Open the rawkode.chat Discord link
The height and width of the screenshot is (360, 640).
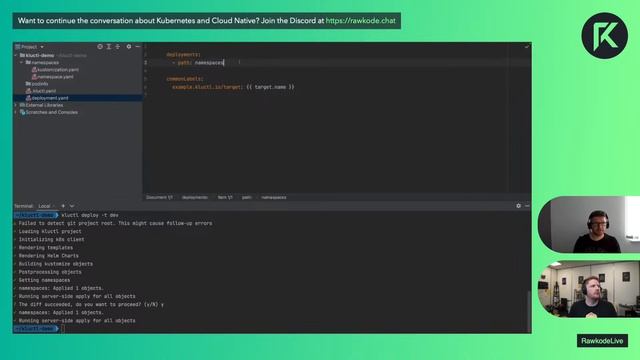[x=360, y=21]
